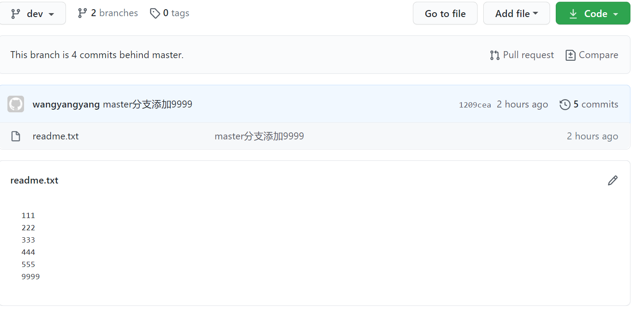Image resolution: width=644 pixels, height=312 pixels.
Task: Open the green Code dropdown arrow
Action: [x=616, y=14]
